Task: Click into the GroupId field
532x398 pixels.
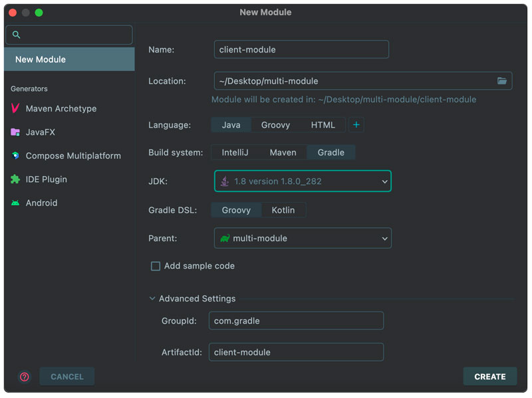Action: [x=296, y=321]
